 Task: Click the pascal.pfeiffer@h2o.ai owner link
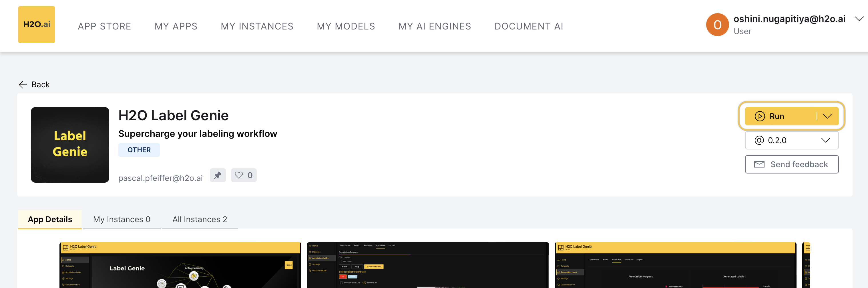160,178
